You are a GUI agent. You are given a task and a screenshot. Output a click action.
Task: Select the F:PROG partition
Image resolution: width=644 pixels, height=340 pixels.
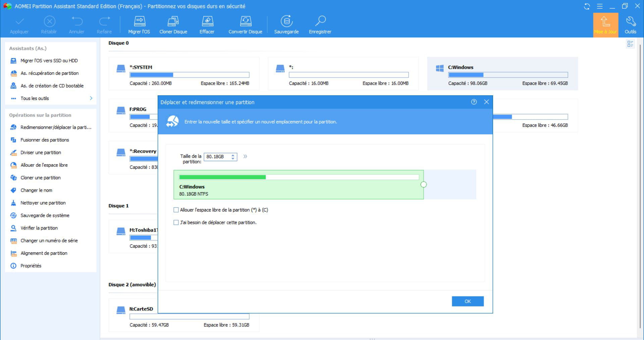pos(133,115)
